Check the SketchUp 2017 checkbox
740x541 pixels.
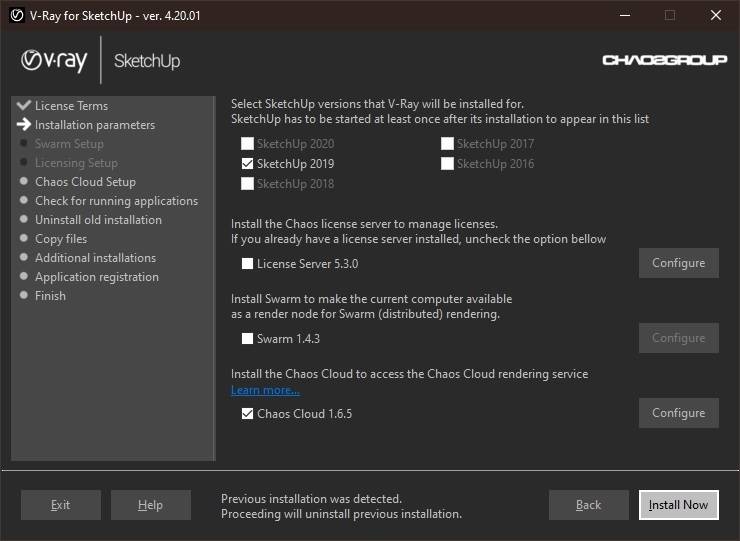pos(447,144)
